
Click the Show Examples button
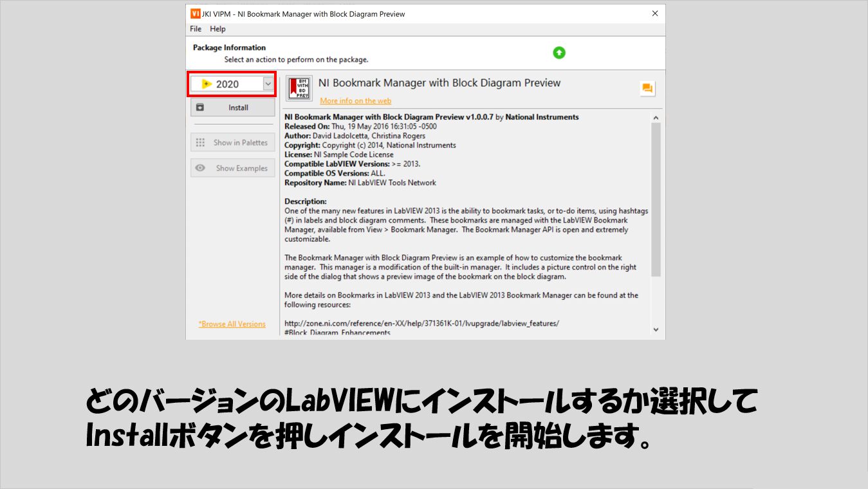click(x=232, y=169)
